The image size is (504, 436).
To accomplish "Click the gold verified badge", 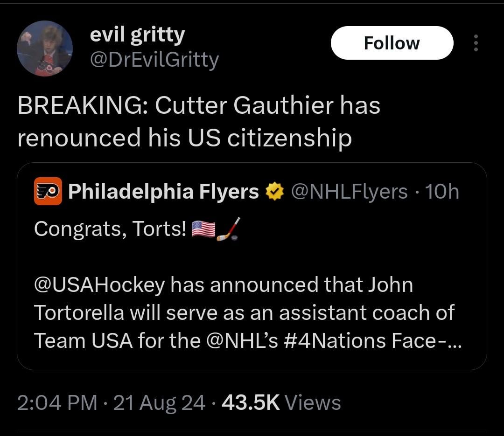I will click(x=274, y=192).
